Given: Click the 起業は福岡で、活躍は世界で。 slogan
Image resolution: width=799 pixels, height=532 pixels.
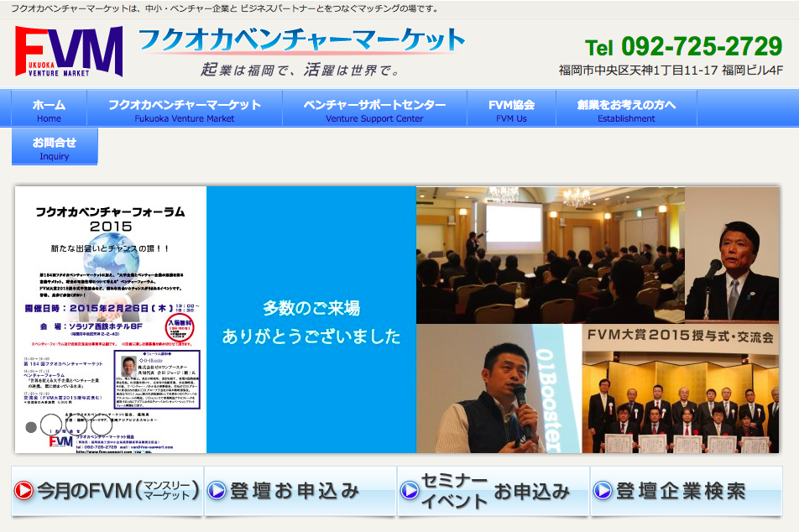Looking at the screenshot, I should coord(300,70).
